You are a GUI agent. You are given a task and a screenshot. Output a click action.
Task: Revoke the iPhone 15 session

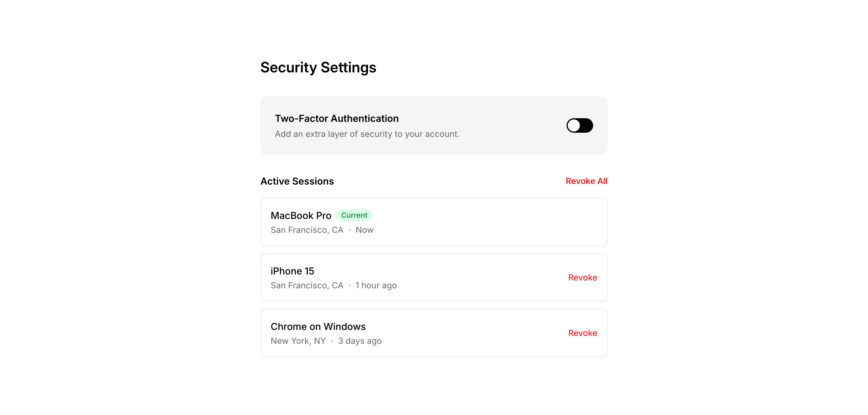click(x=582, y=277)
